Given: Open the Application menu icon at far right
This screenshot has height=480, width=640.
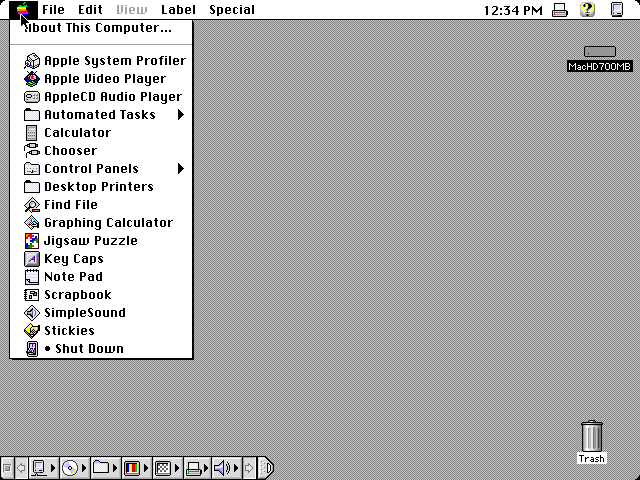Looking at the screenshot, I should 617,9.
